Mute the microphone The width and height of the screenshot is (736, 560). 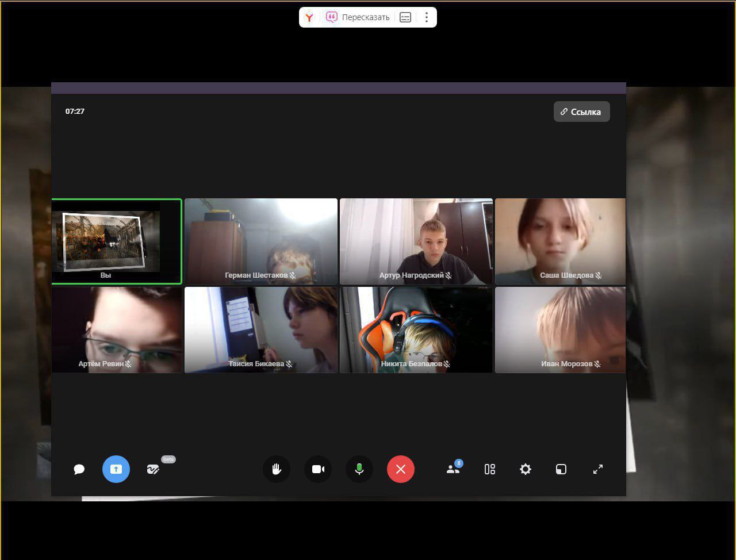359,469
